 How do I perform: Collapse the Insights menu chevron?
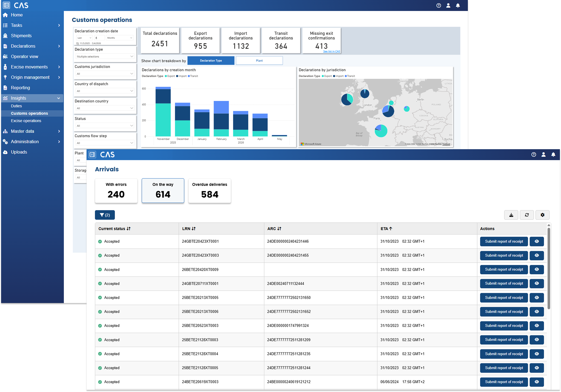pyautogui.click(x=59, y=98)
